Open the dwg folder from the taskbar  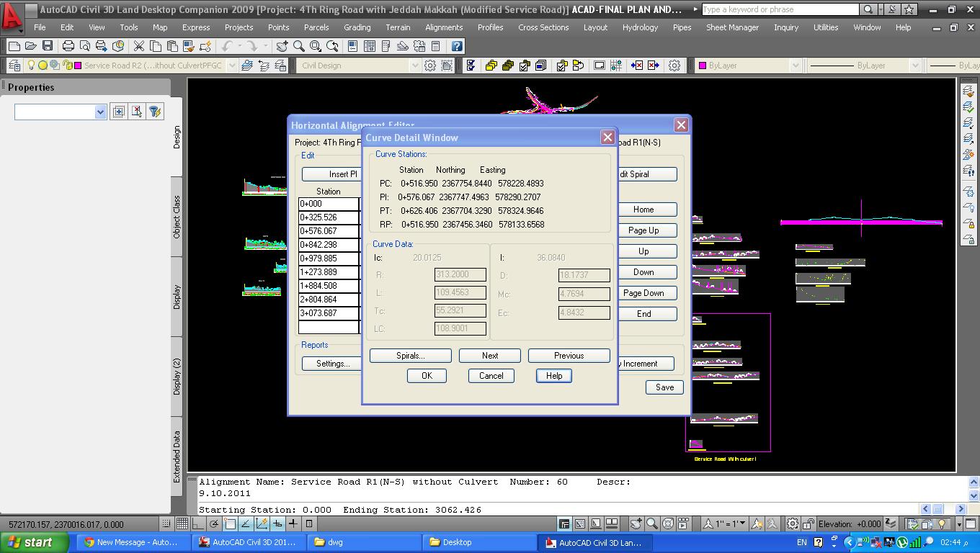tap(365, 542)
